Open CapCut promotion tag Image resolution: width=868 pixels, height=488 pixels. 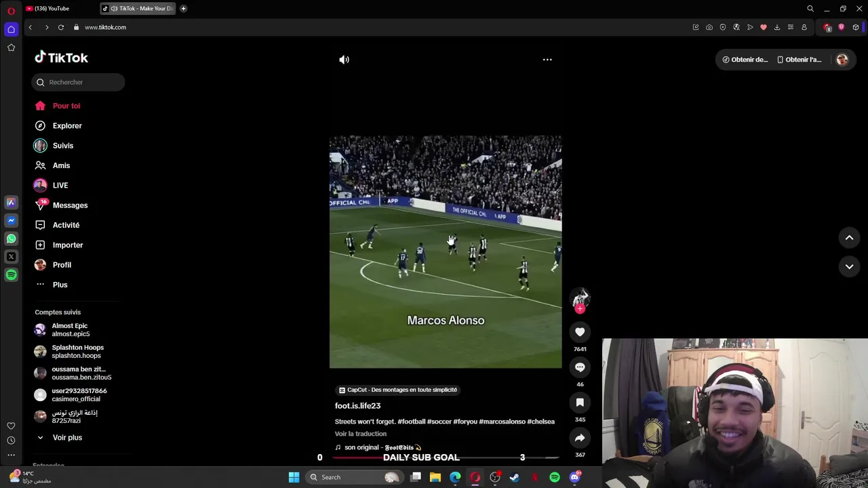click(398, 390)
